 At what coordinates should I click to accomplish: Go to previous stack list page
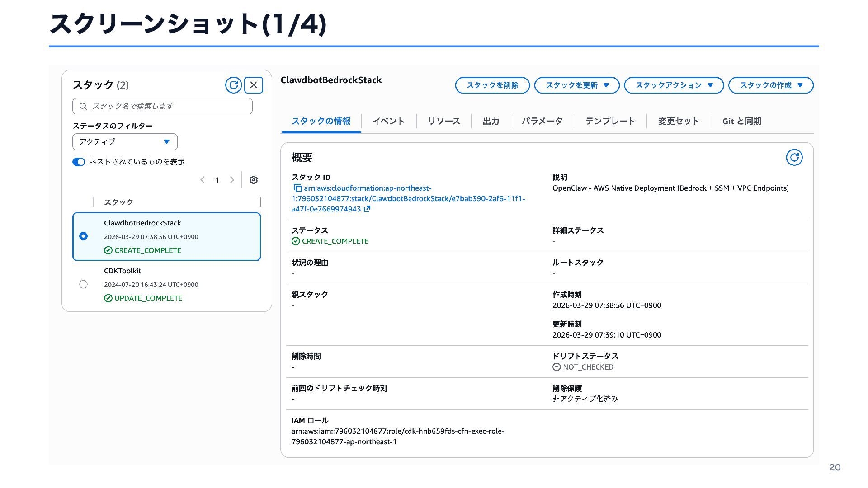(x=203, y=180)
